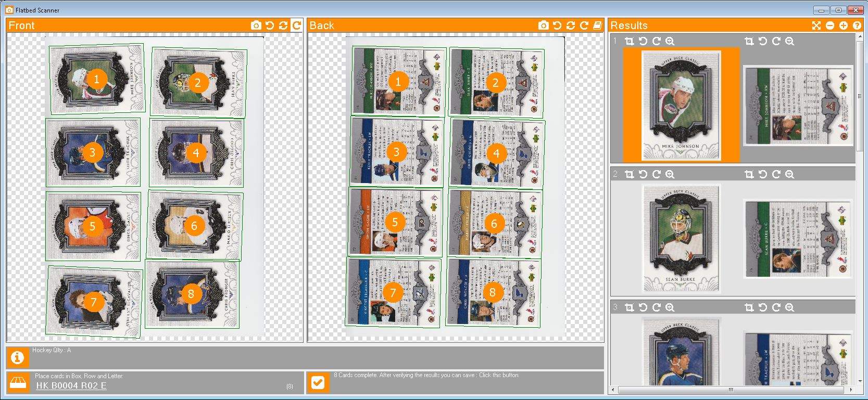Click Results vertical scrollbar thumb
The height and width of the screenshot is (400, 868).
tap(859, 96)
